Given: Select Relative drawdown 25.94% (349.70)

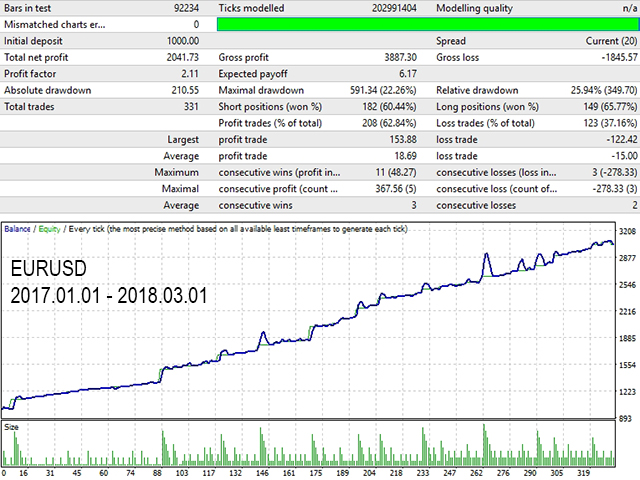Looking at the screenshot, I should coord(604,90).
